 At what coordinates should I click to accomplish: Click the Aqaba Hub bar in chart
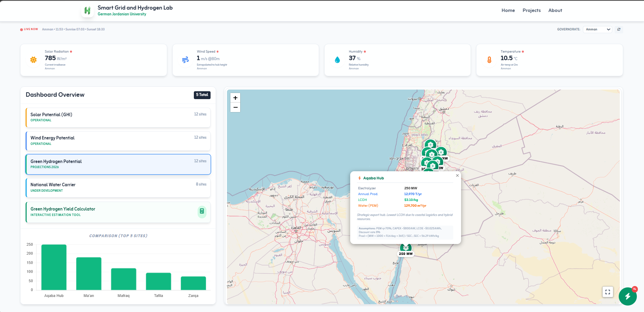tap(54, 267)
